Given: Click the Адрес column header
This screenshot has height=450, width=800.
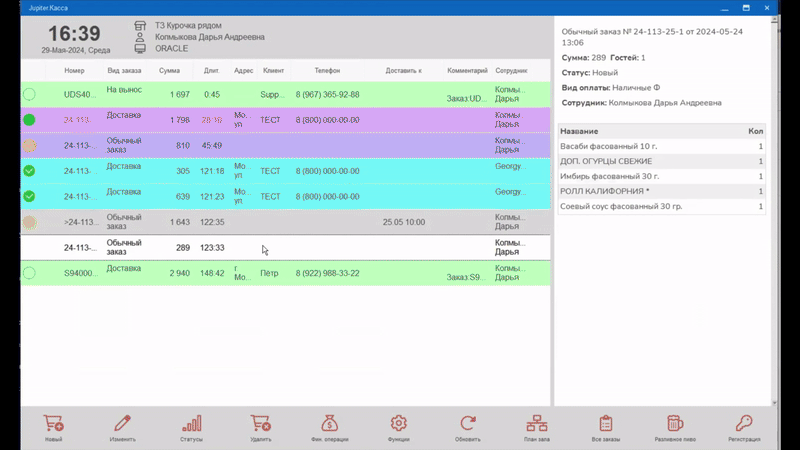Looking at the screenshot, I should tap(243, 70).
